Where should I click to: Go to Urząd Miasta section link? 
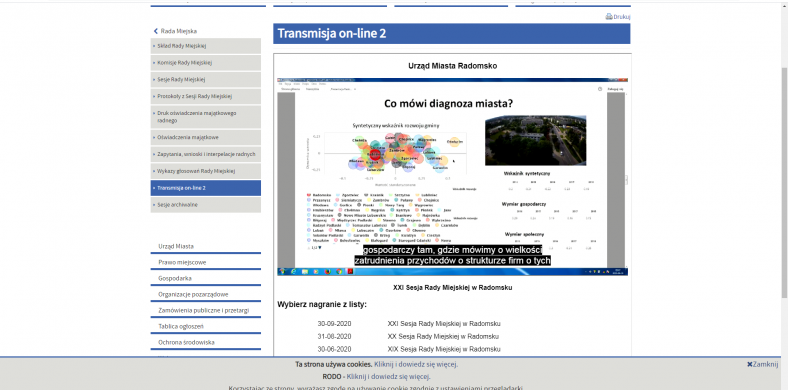(176, 246)
